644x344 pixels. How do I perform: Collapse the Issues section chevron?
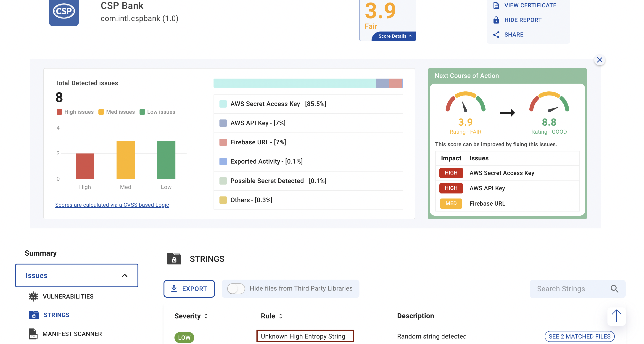(x=124, y=275)
